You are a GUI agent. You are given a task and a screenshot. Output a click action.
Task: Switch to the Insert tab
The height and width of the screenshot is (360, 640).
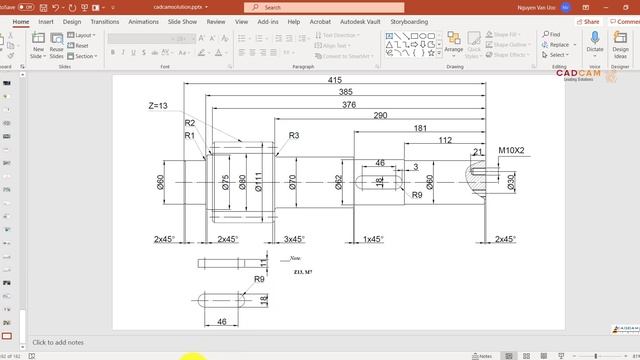click(46, 22)
